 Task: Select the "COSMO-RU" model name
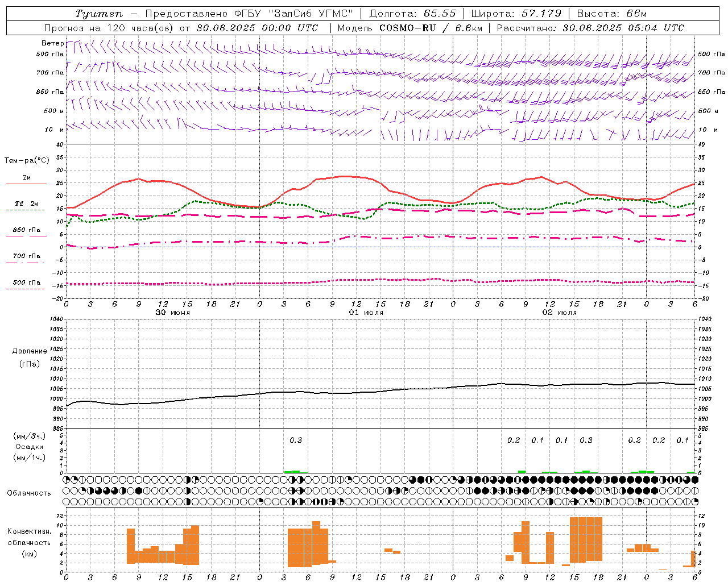pos(408,28)
